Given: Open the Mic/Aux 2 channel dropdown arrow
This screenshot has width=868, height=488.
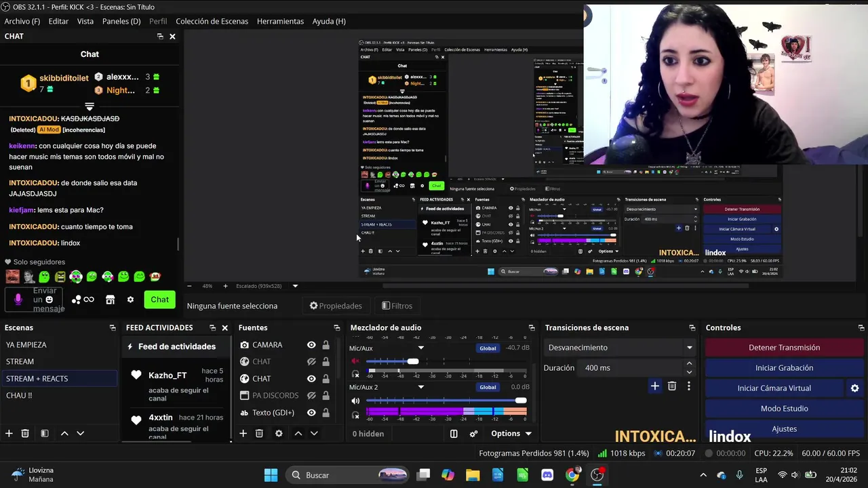Looking at the screenshot, I should click(421, 388).
